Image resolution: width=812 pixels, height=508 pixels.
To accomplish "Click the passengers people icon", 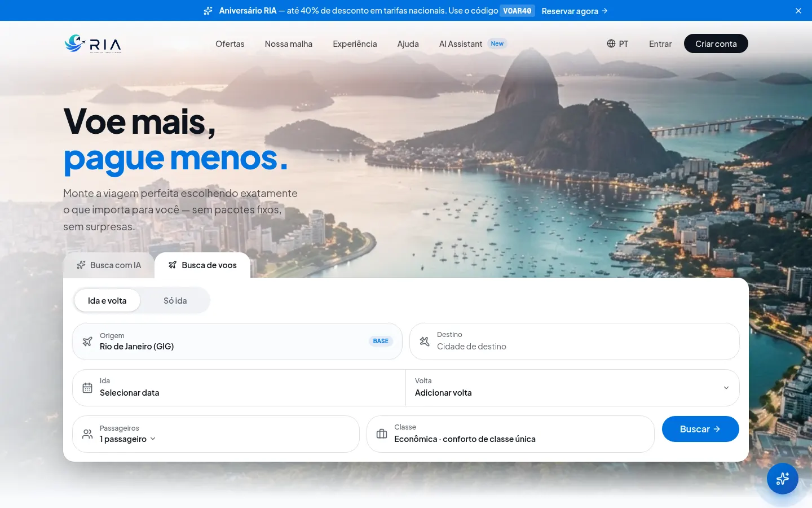I will point(87,434).
